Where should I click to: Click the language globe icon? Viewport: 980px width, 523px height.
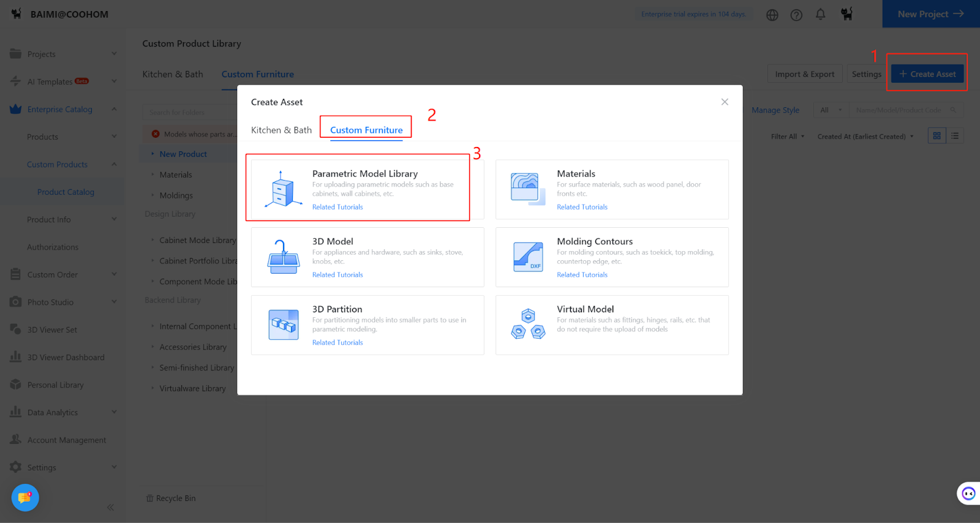pos(772,15)
